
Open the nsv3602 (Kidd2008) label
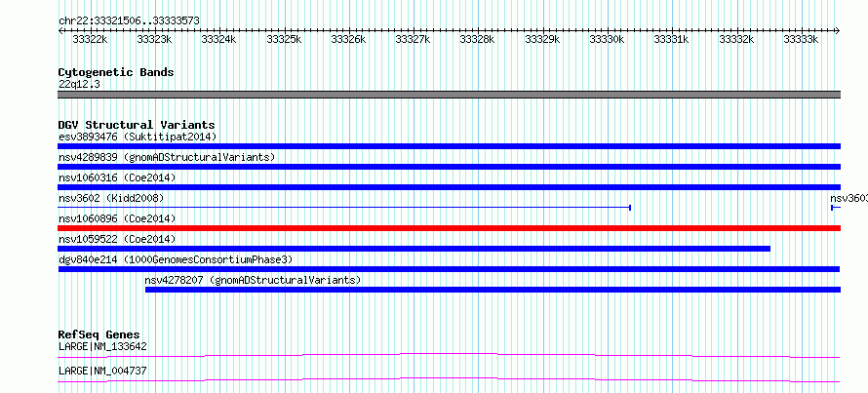pos(111,198)
